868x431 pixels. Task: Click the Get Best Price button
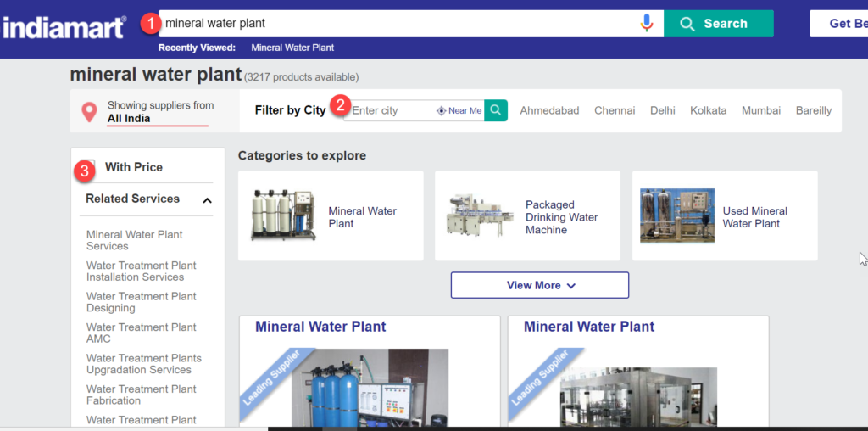tap(839, 23)
